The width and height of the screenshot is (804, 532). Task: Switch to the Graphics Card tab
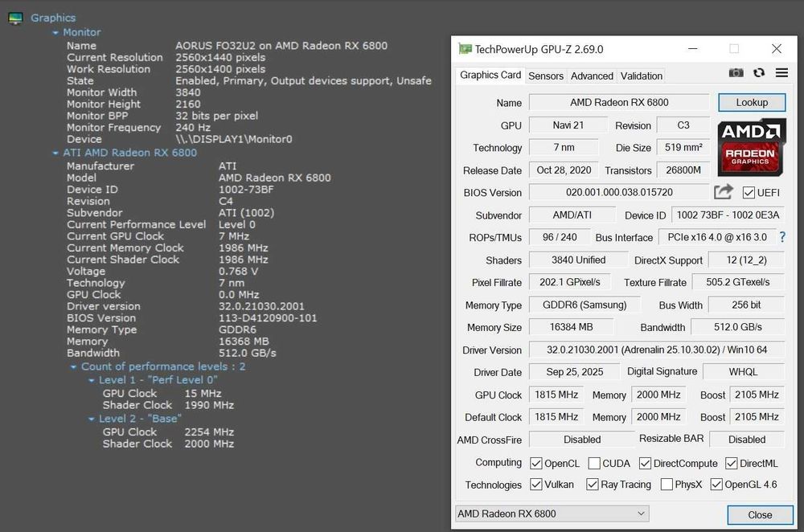490,75
